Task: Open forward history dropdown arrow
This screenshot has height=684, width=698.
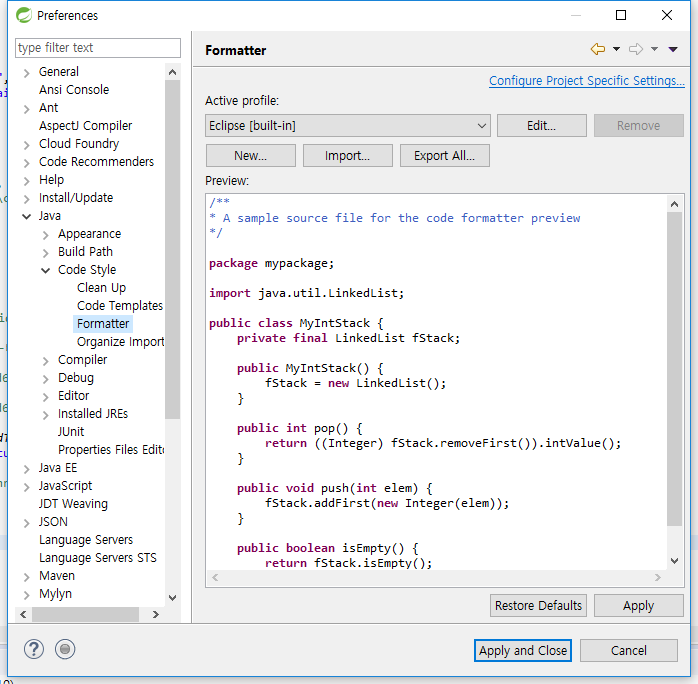Action: click(x=654, y=49)
